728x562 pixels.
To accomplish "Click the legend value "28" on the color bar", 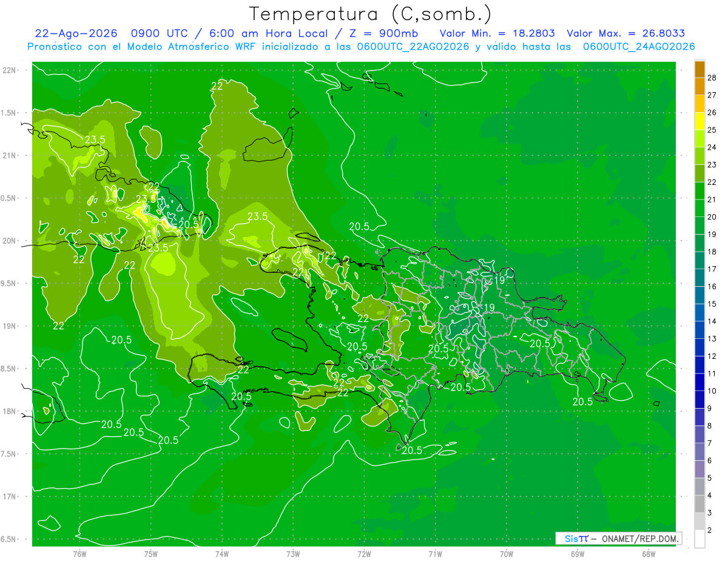I will (x=712, y=78).
